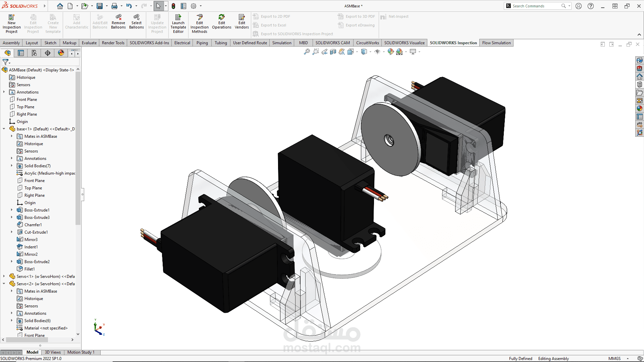Viewport: 644px width, 362px height.
Task: Open the DisplayManager appearance tab icon
Action: pos(61,53)
